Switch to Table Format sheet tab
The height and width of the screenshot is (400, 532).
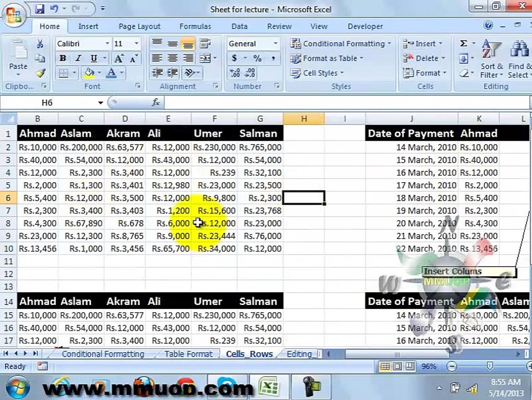(x=188, y=354)
